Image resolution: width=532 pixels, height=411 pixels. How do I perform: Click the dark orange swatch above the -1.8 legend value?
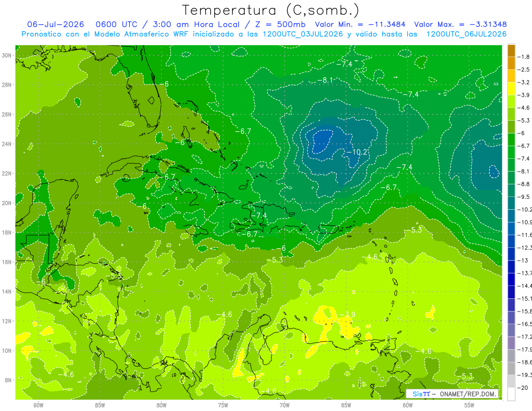point(511,51)
